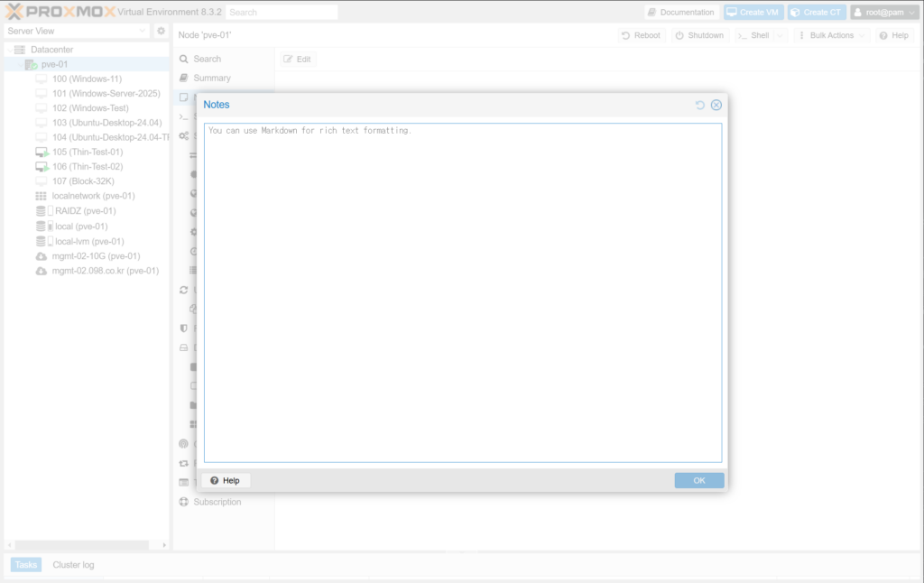
Task: Select mgmt-02-10G (pve-01) storage
Action: click(x=96, y=256)
